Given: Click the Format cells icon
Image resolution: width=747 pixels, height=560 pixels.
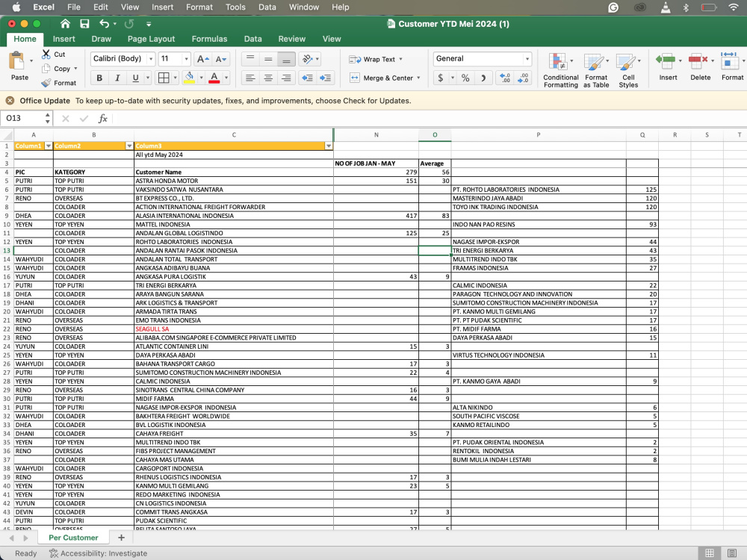Looking at the screenshot, I should pos(729,61).
